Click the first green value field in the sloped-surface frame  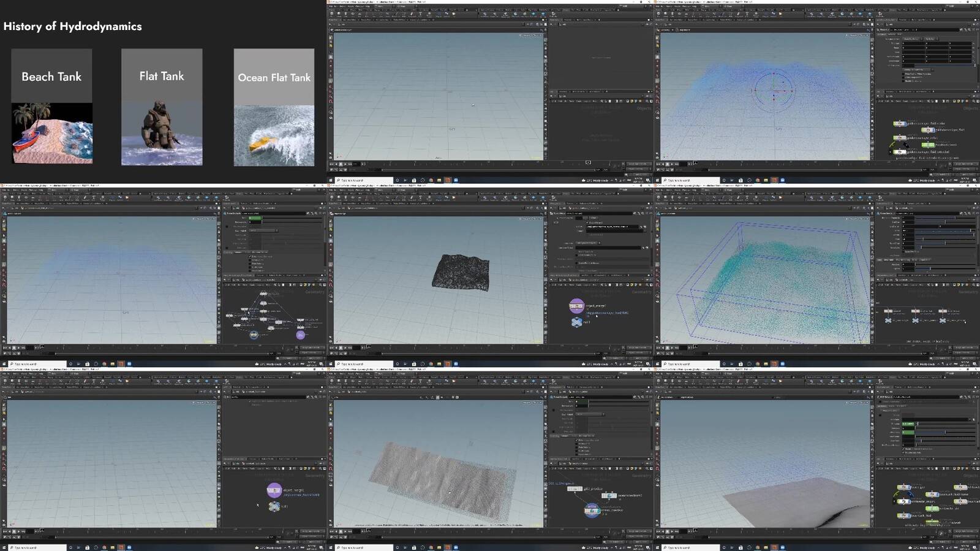tap(908, 424)
